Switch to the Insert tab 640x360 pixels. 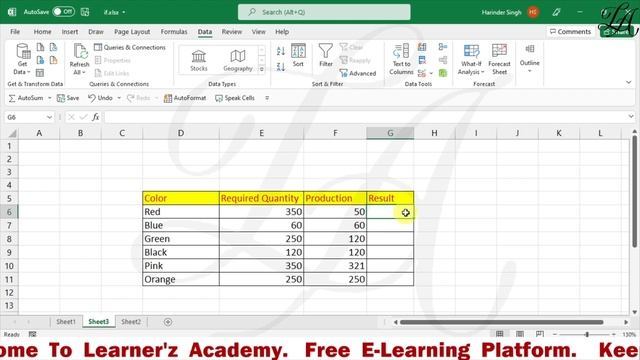coord(70,31)
